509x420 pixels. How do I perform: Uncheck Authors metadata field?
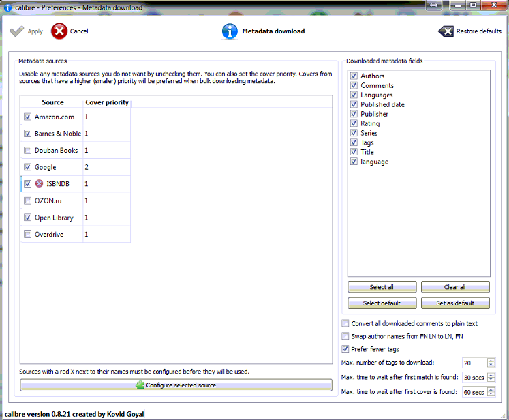[x=354, y=76]
